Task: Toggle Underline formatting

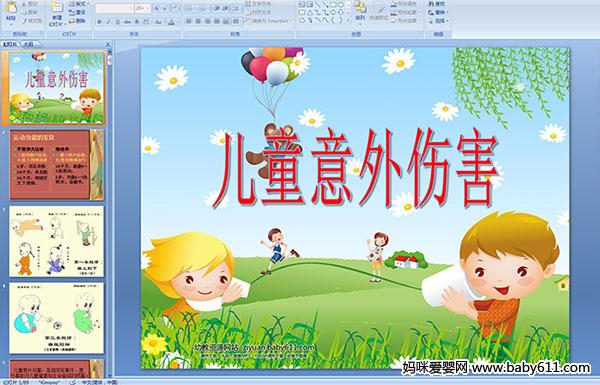Action: (x=117, y=22)
